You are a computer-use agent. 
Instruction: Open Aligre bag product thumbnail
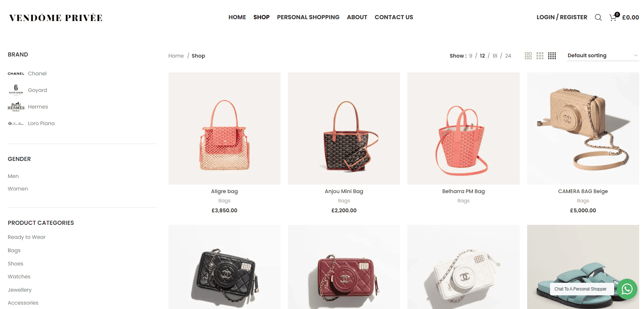tap(224, 128)
